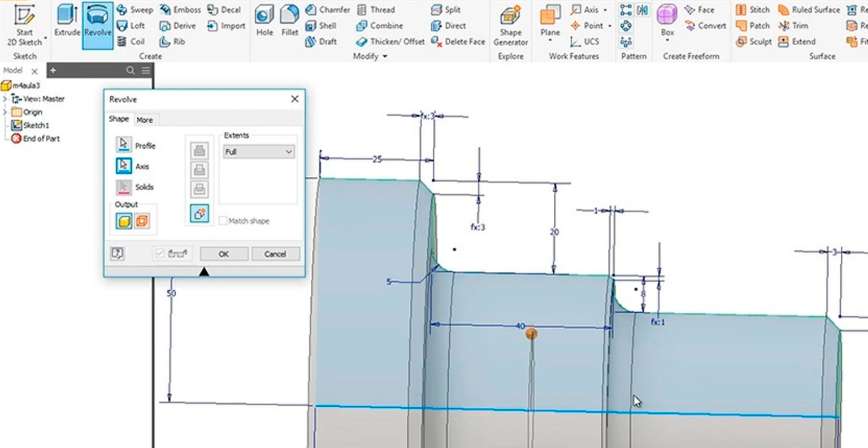Open the Shape Generator
The image size is (868, 448).
pyautogui.click(x=510, y=25)
